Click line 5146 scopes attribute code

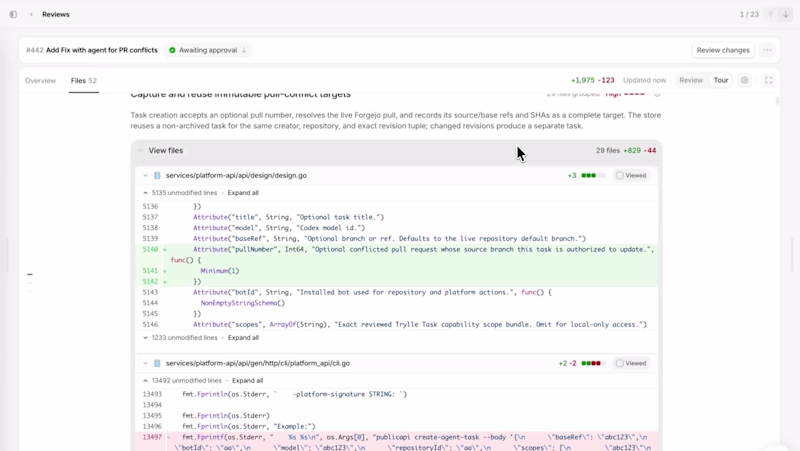[420, 324]
